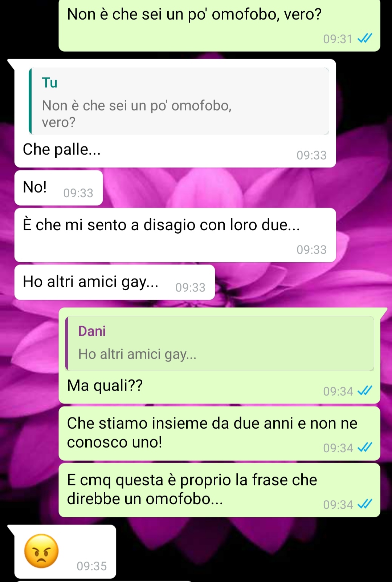Tap read receipt ticks on 09:31 message

pos(365,38)
